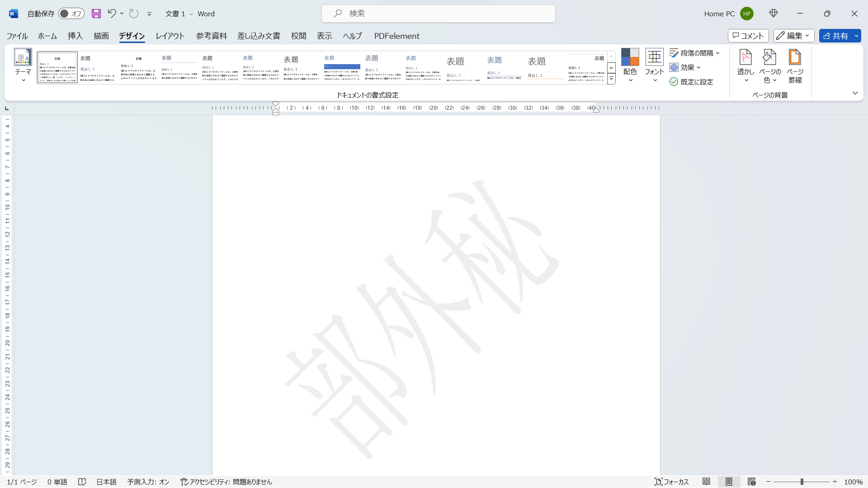Click the 1/1 ページ page count indicator
Viewport: 868px width, 488px height.
coord(22,482)
